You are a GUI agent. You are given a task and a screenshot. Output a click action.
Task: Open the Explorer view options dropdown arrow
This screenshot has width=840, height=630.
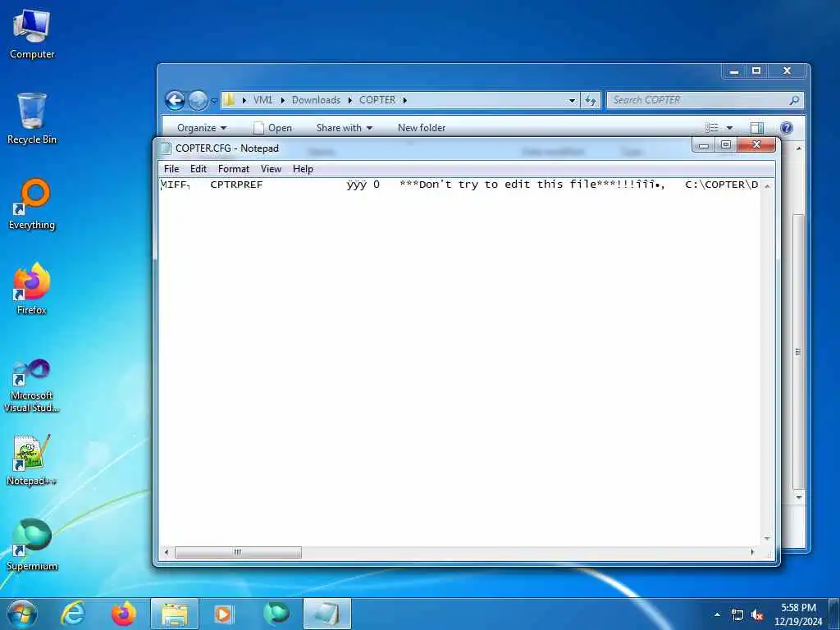729,128
